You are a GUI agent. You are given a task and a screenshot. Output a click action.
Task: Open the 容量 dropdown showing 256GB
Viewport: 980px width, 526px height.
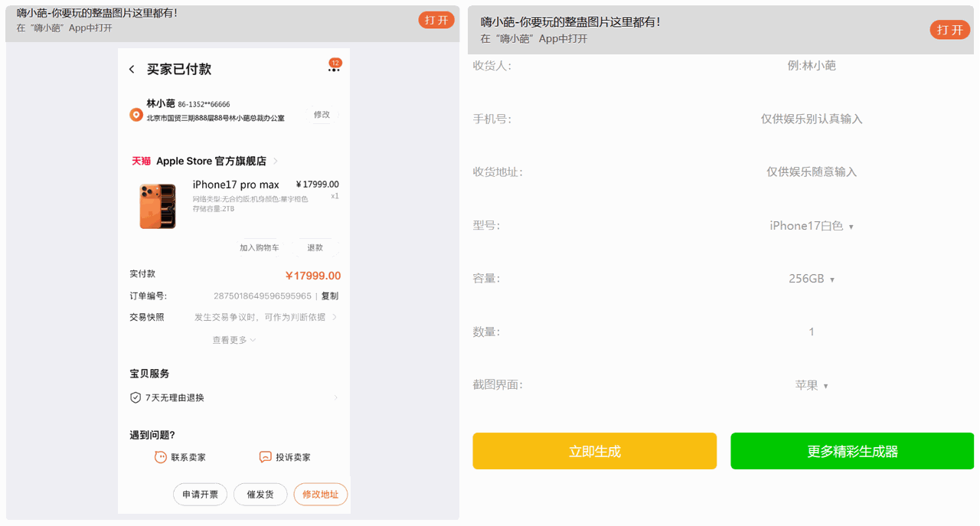[812, 279]
